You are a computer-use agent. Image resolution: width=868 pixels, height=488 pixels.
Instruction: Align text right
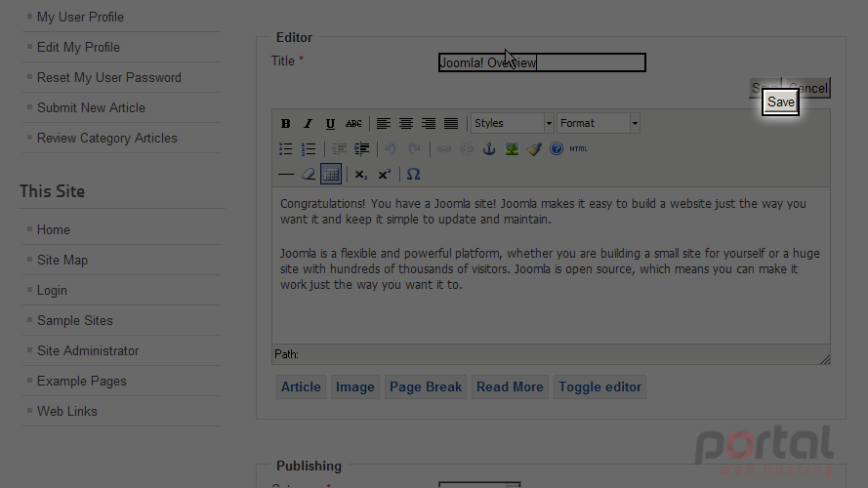coord(429,123)
